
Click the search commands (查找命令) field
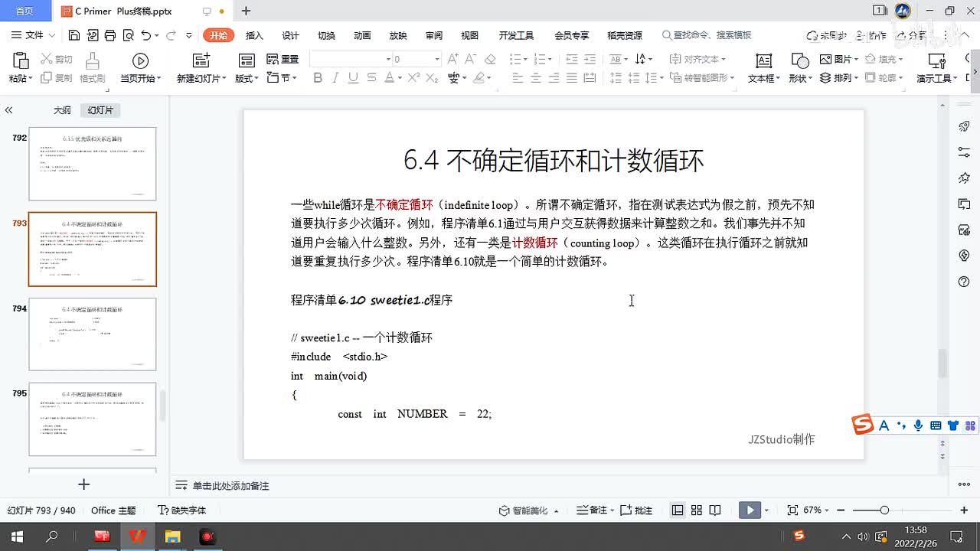707,35
